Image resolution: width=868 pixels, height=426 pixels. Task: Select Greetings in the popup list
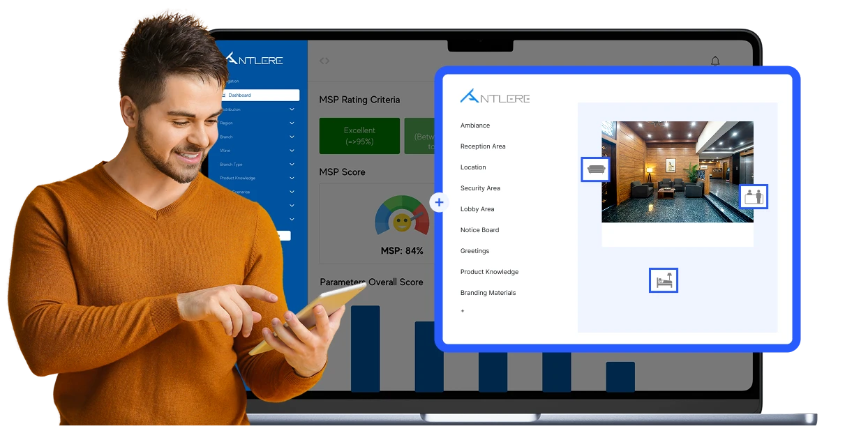pos(475,251)
